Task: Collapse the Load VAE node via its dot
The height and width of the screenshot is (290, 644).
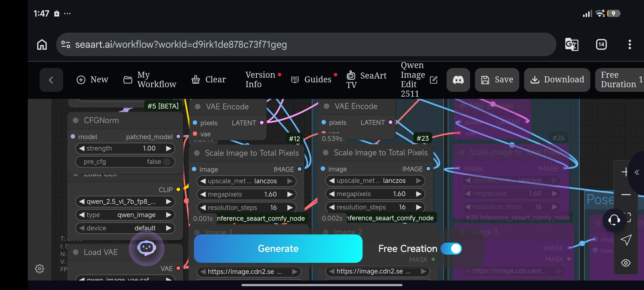Action: (x=75, y=252)
